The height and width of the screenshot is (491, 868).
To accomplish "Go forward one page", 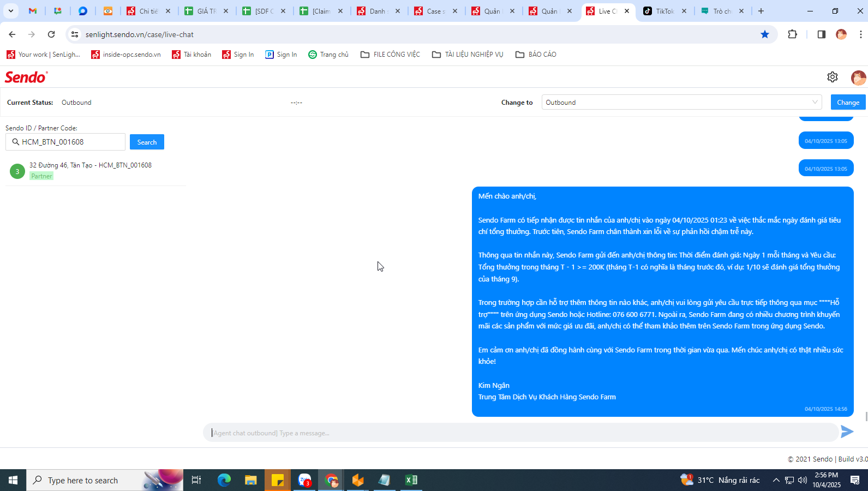I will (32, 34).
